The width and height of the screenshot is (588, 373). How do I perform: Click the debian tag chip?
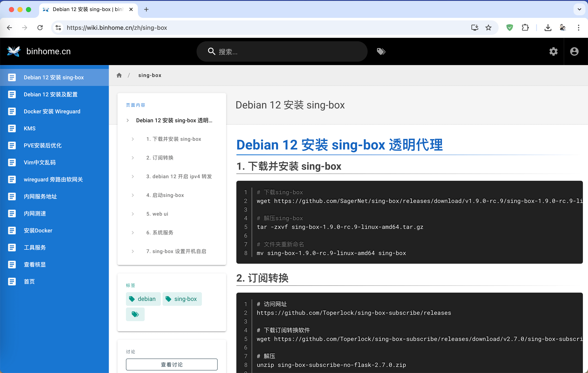tap(143, 299)
